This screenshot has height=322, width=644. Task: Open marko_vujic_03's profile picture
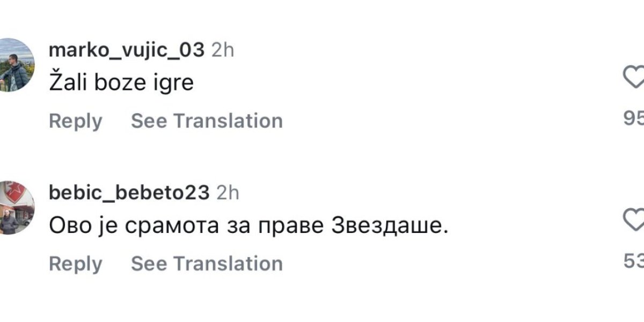(16, 65)
